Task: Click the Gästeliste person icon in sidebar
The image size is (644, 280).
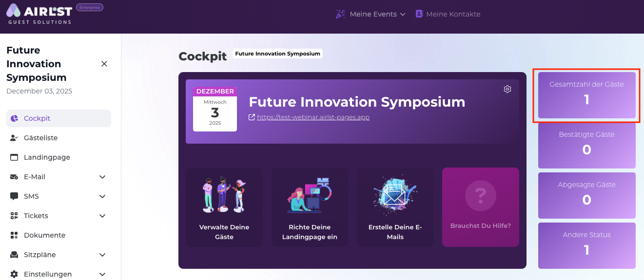Action: [x=14, y=138]
